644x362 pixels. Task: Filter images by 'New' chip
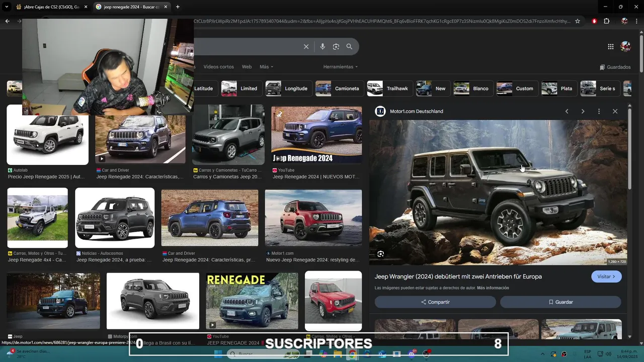(433, 88)
